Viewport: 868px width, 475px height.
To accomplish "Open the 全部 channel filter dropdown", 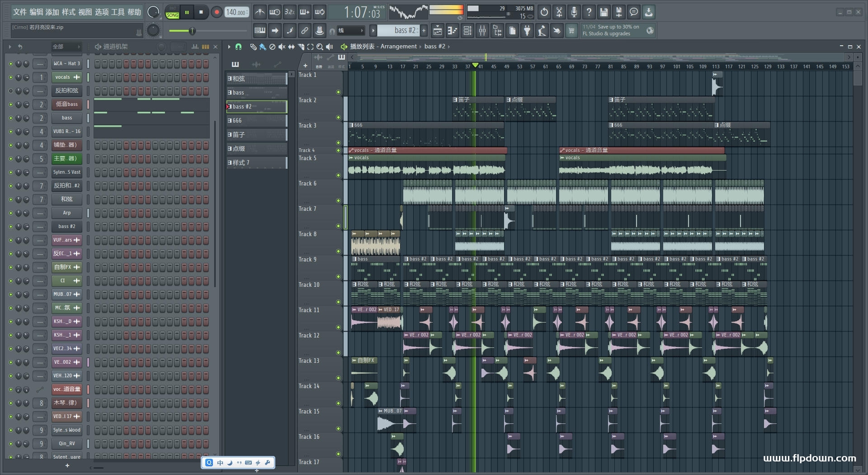I will coord(66,47).
